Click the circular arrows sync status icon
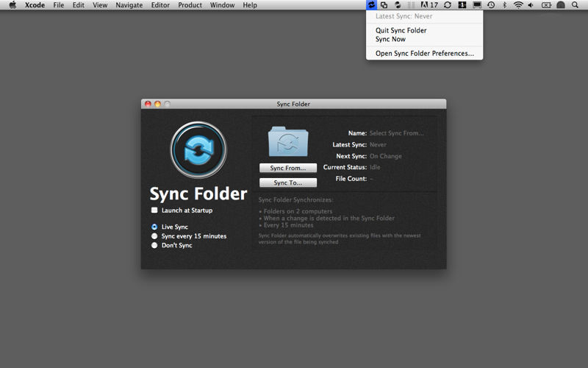 448,5
